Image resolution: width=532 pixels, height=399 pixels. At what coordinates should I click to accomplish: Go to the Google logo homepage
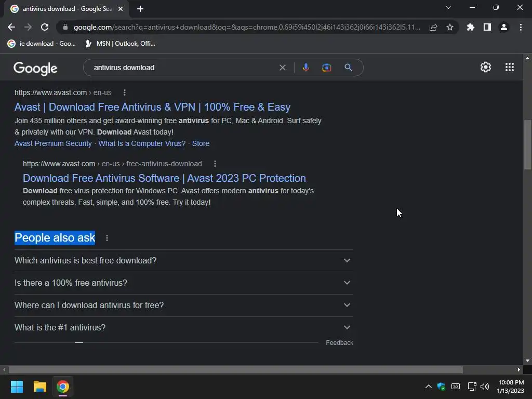(x=36, y=68)
